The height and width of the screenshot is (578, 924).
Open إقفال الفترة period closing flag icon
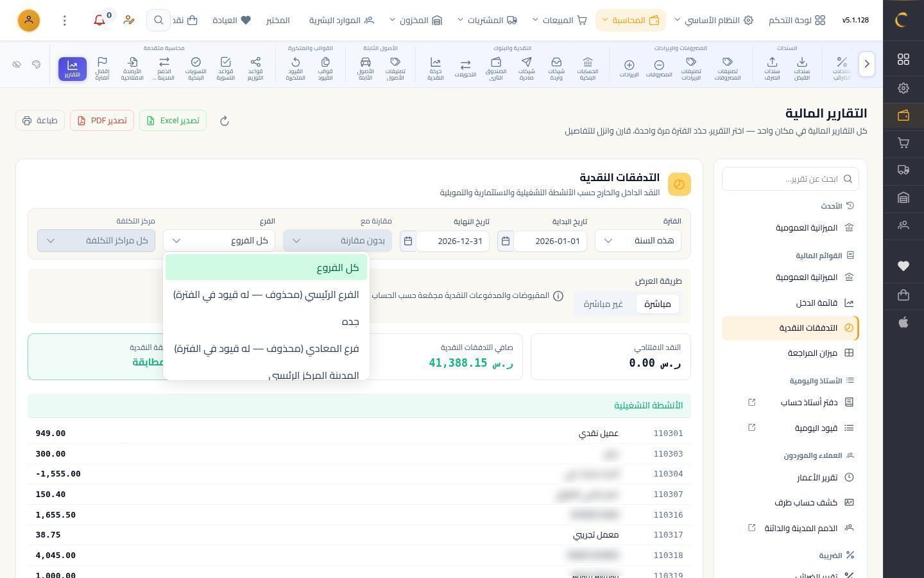102,68
